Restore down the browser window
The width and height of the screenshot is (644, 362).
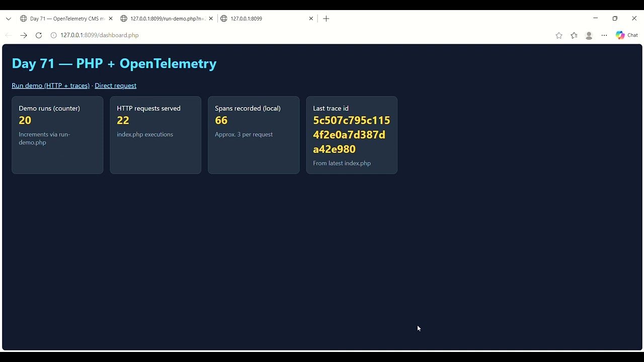tap(615, 18)
